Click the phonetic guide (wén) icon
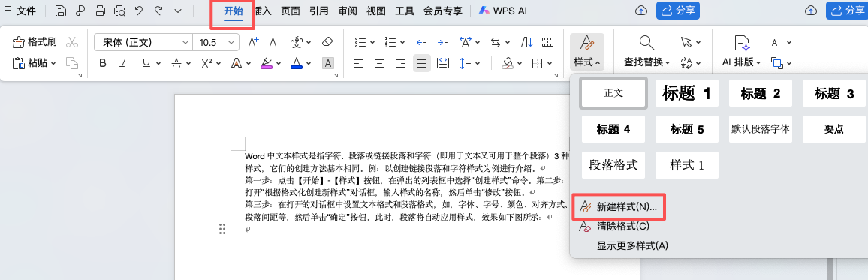The height and width of the screenshot is (280, 868). (297, 42)
